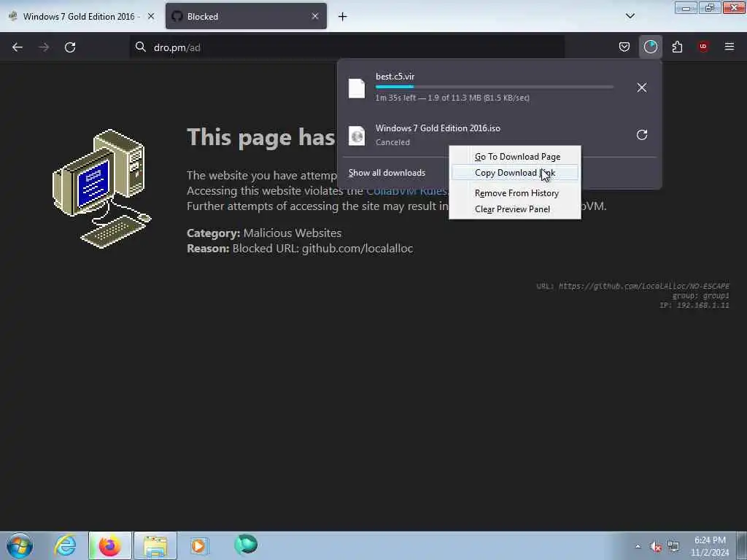Select the Blocked tab
The width and height of the screenshot is (747, 560).
tap(246, 16)
